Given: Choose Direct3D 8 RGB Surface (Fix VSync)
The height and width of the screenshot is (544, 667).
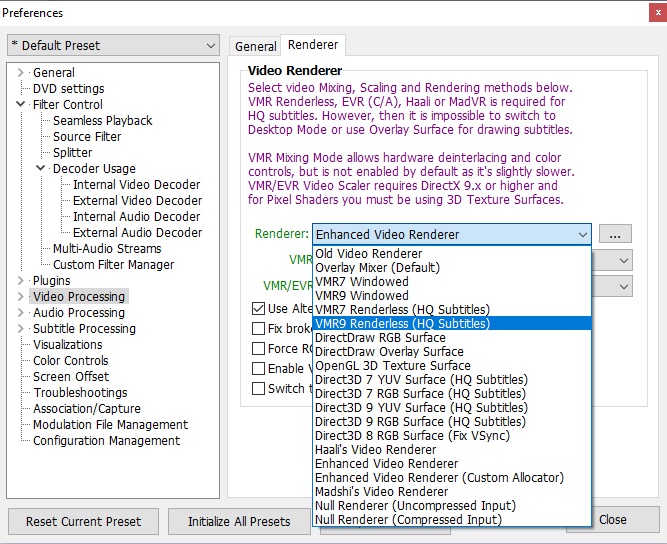Looking at the screenshot, I should [x=452, y=436].
